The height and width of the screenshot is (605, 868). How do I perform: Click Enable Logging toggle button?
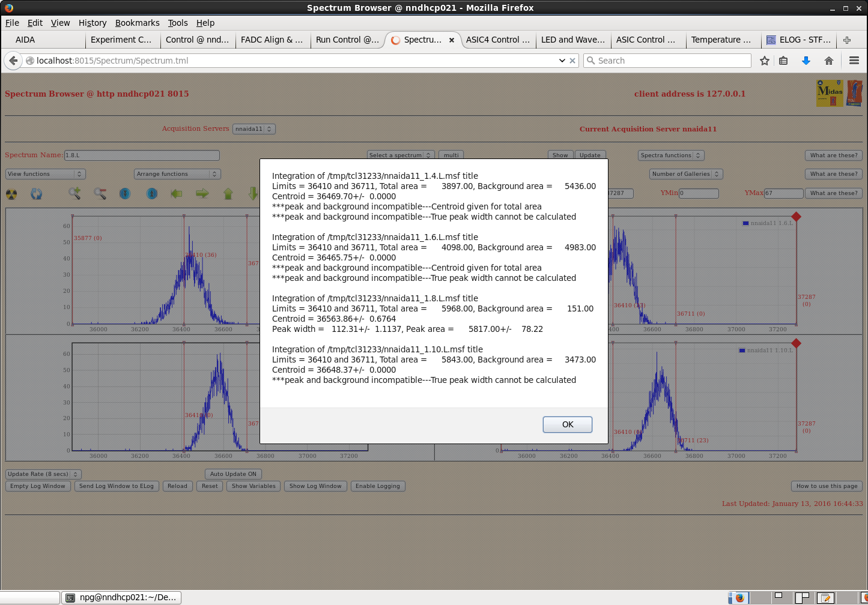[377, 486]
